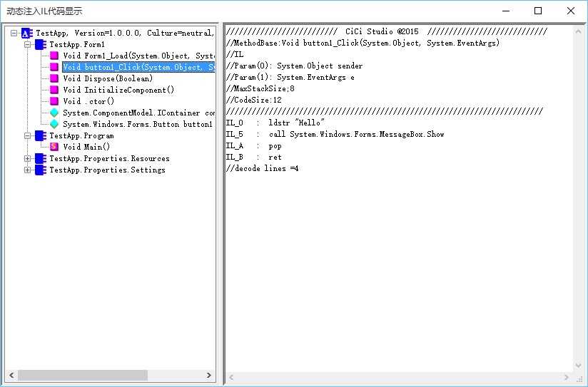Click the static method icon beside Void Main()
This screenshot has height=387, width=588.
pyautogui.click(x=54, y=147)
